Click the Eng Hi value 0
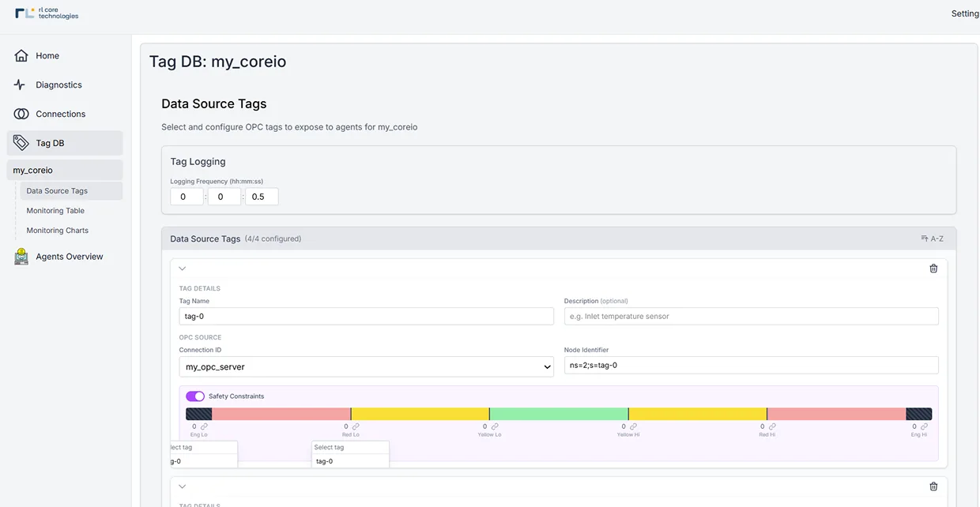 914,426
